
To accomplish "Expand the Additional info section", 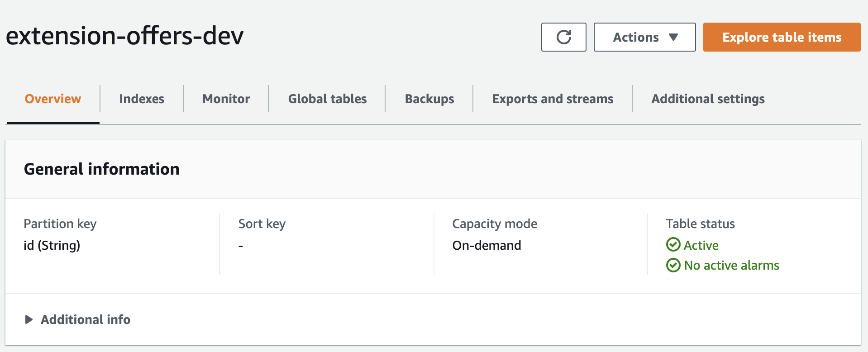I will pyautogui.click(x=86, y=320).
